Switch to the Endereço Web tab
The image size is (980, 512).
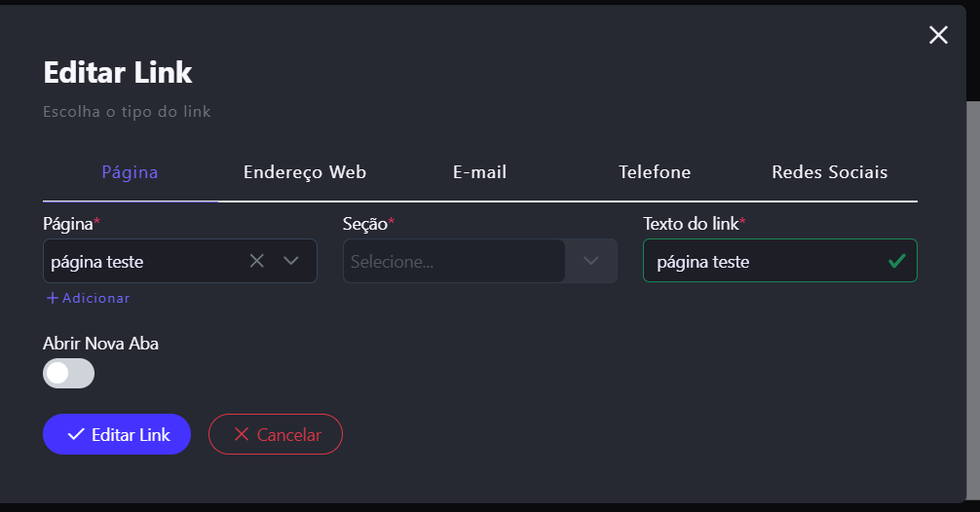[x=305, y=172]
